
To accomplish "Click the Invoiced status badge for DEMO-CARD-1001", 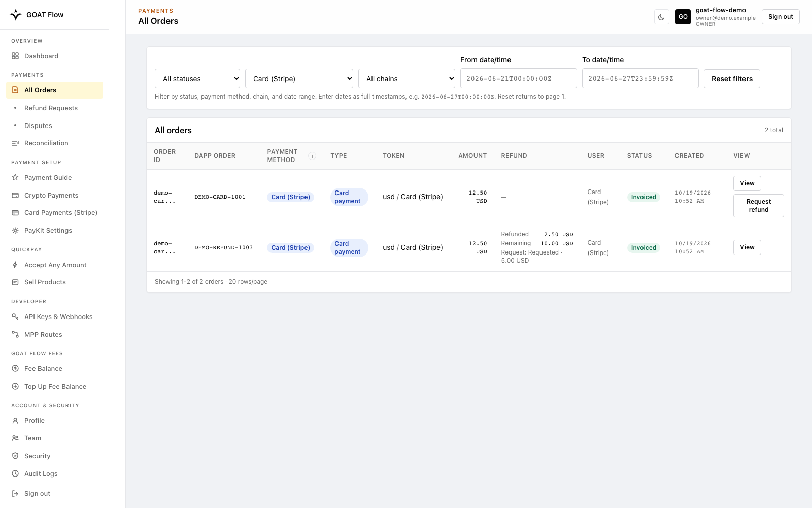I will 644,197.
